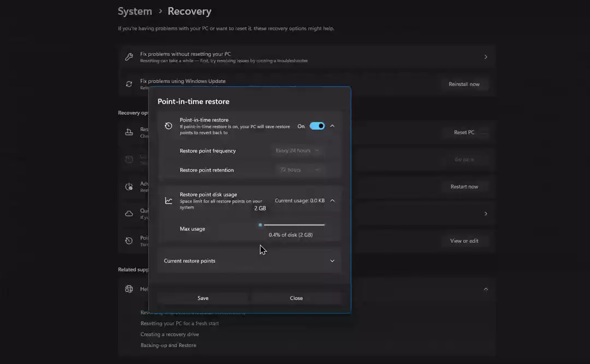Click the Reset this PC icon
Viewport: 590px width, 364px height.
click(x=129, y=132)
